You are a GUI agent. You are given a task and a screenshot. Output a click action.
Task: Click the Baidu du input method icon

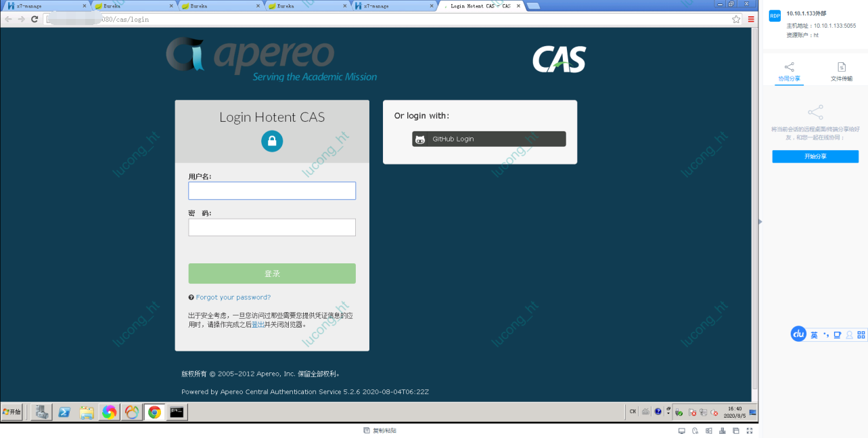coord(798,334)
